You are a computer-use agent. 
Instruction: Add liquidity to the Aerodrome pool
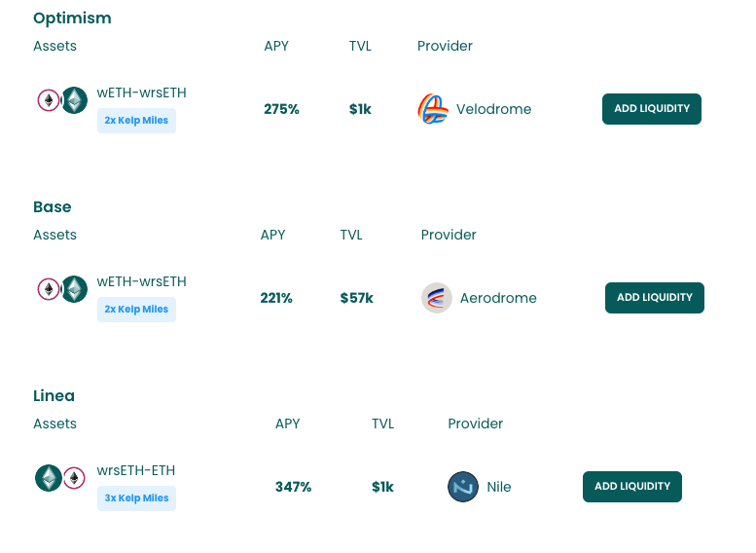tap(654, 297)
